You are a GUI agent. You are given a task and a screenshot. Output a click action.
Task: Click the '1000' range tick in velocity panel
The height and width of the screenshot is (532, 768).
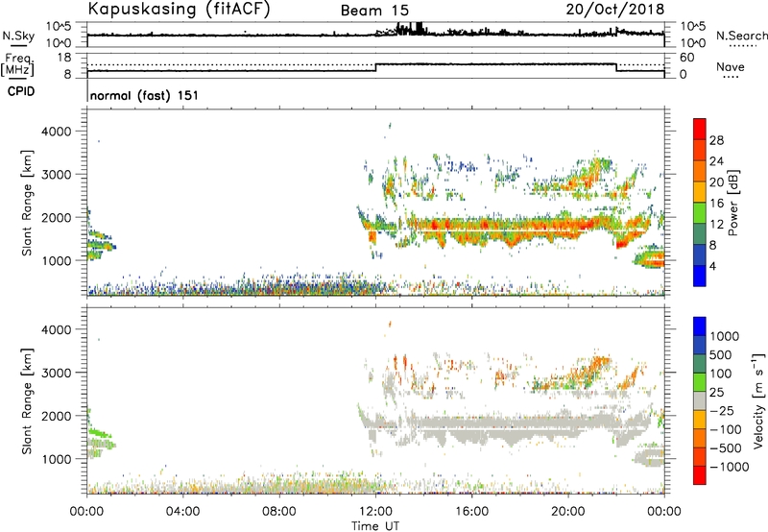click(x=57, y=459)
